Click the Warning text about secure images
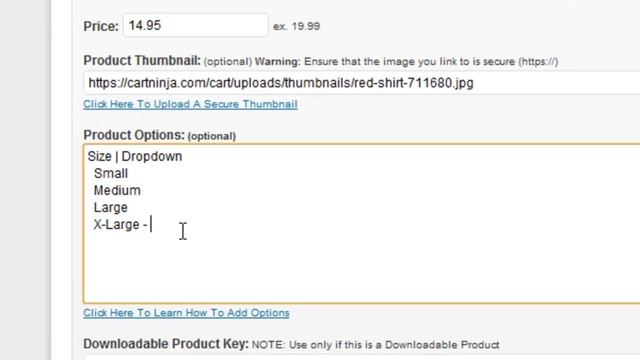The image size is (640, 360). click(407, 62)
